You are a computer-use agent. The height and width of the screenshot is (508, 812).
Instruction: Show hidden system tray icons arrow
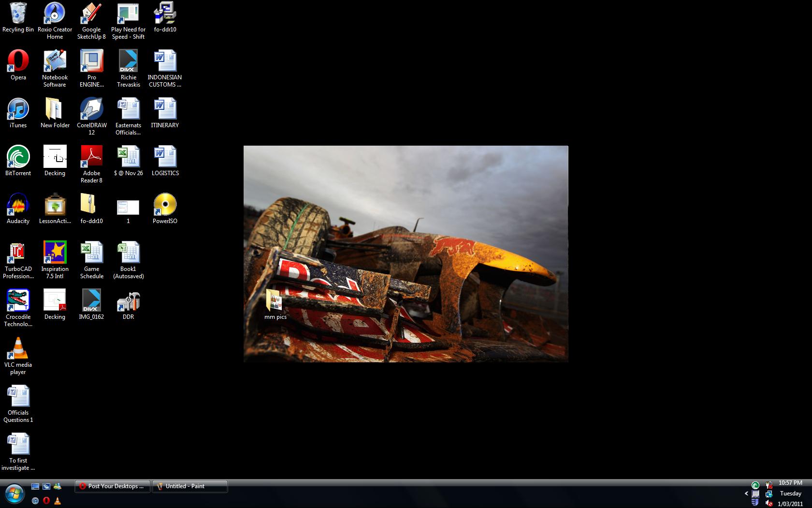[746, 493]
